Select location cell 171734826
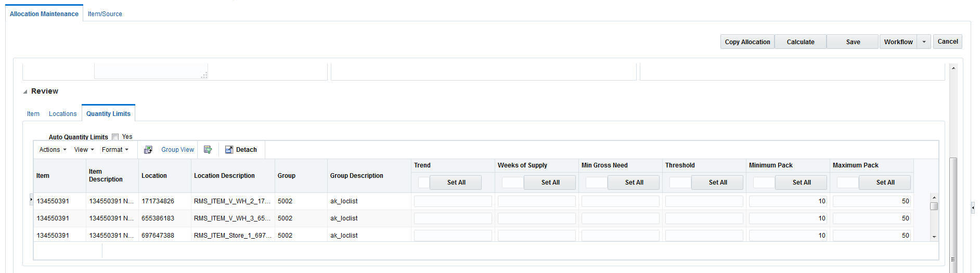 point(165,201)
